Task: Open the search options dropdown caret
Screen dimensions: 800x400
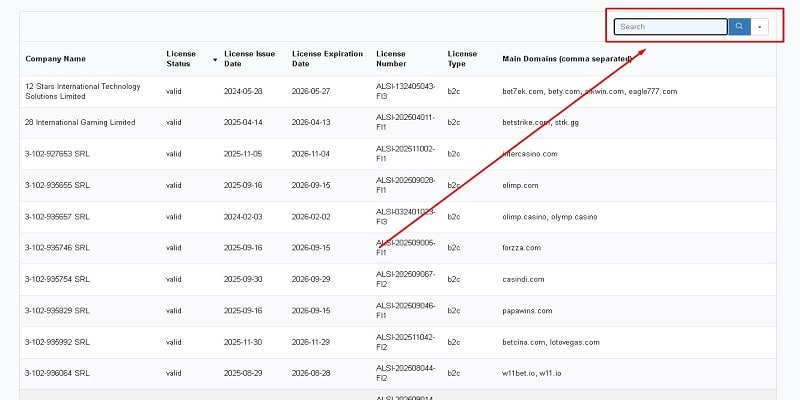Action: [x=760, y=27]
